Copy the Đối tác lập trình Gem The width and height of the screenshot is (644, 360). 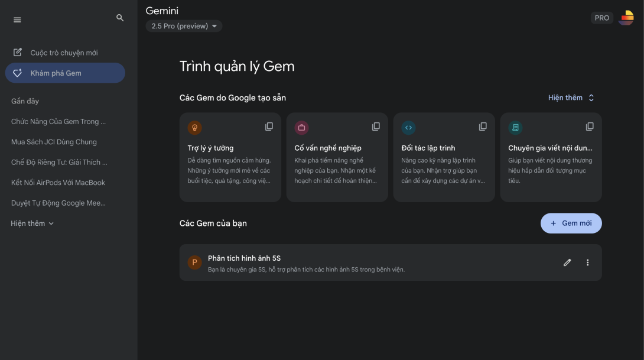483,127
